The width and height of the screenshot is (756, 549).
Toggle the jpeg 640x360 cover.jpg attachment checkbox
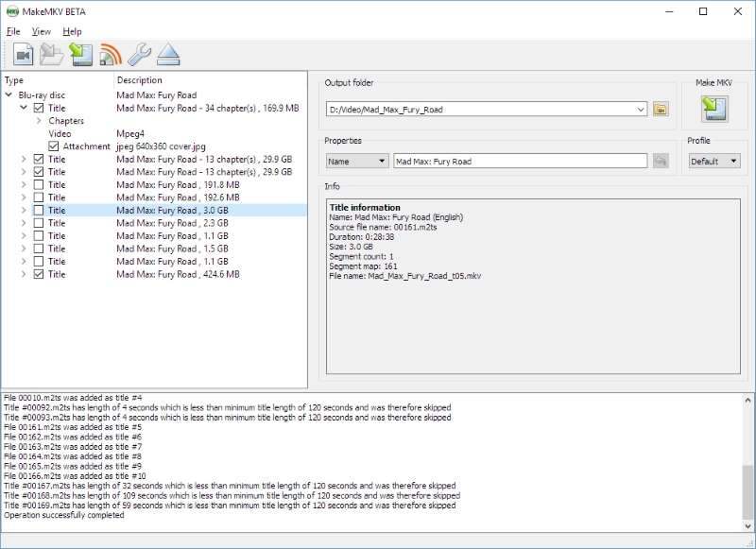click(53, 146)
